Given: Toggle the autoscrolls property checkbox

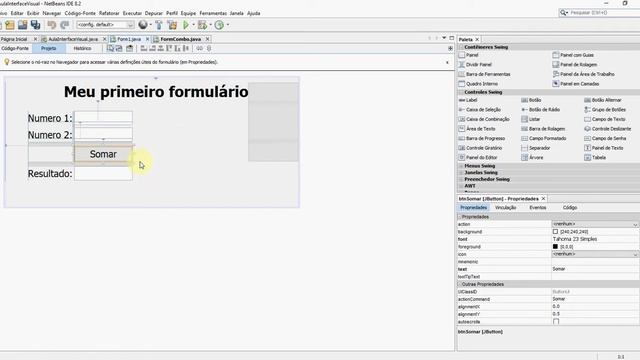Looking at the screenshot, I should click(x=556, y=322).
